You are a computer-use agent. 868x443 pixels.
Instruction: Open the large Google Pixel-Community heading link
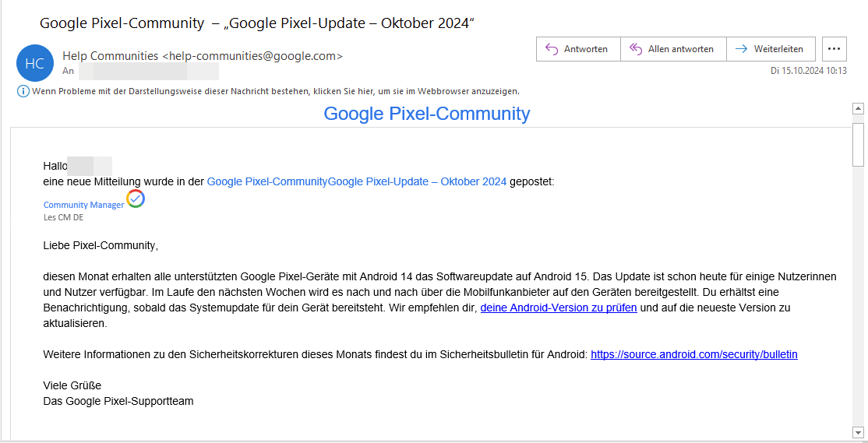coord(426,114)
